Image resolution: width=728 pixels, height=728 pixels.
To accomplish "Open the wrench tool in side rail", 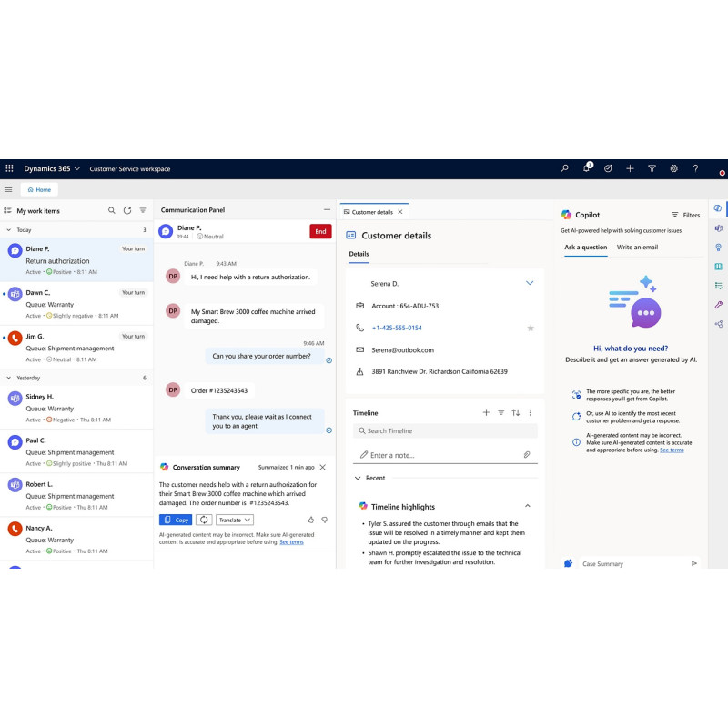I will tap(718, 305).
